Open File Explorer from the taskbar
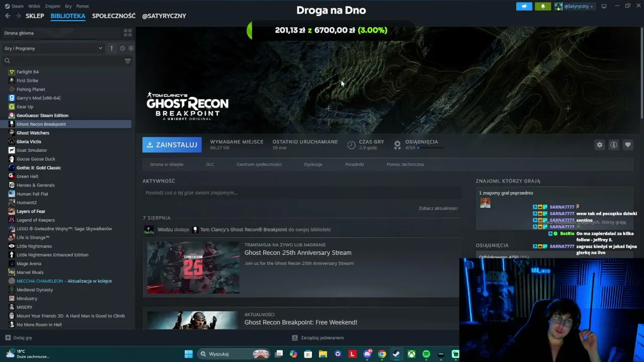The width and height of the screenshot is (644, 362). click(x=323, y=354)
